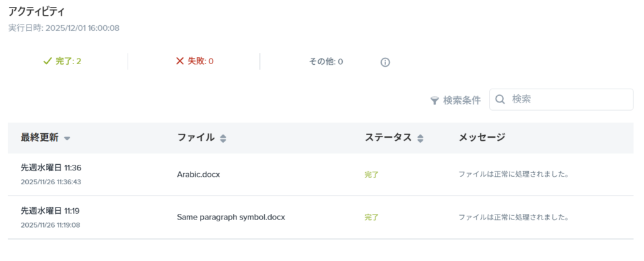Screen dimensions: 644x261
Task: Toggle ファイル column sort arrows
Action: (x=223, y=138)
